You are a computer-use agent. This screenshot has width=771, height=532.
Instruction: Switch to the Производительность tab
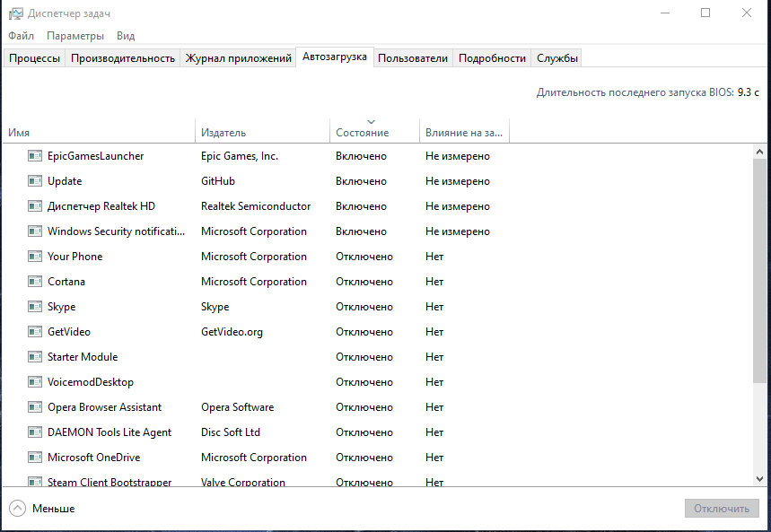[123, 58]
